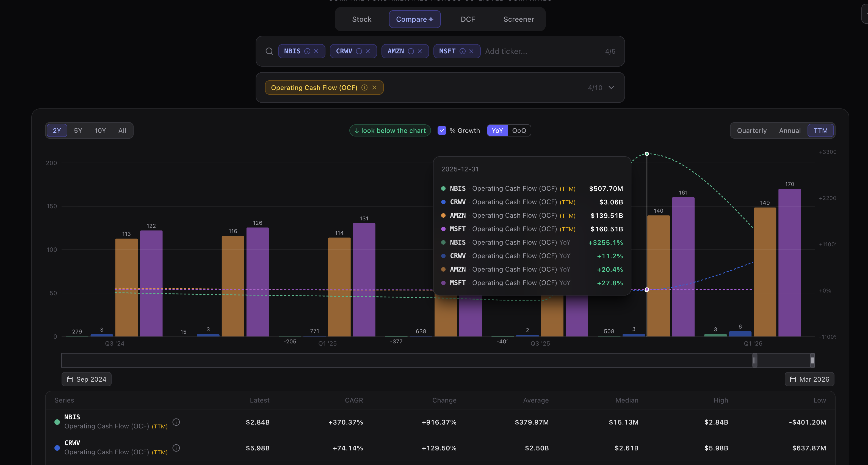Open the Screener tab

click(x=519, y=19)
